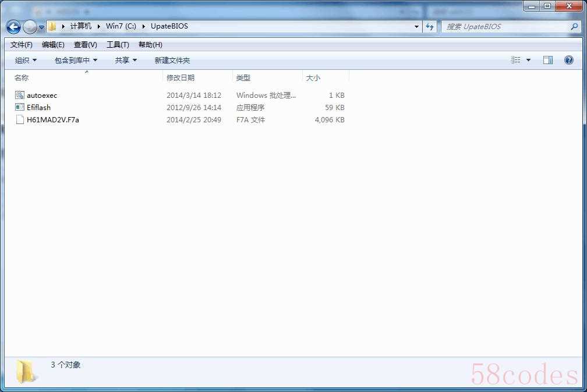This screenshot has height=392, width=587.
Task: Open the address bar history dropdown
Action: (416, 26)
